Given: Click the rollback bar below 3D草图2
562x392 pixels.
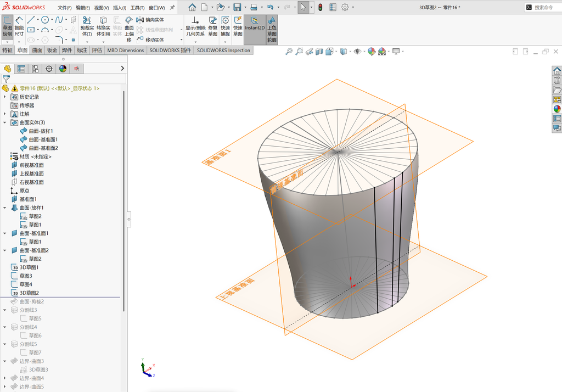Looking at the screenshot, I should click(60, 298).
